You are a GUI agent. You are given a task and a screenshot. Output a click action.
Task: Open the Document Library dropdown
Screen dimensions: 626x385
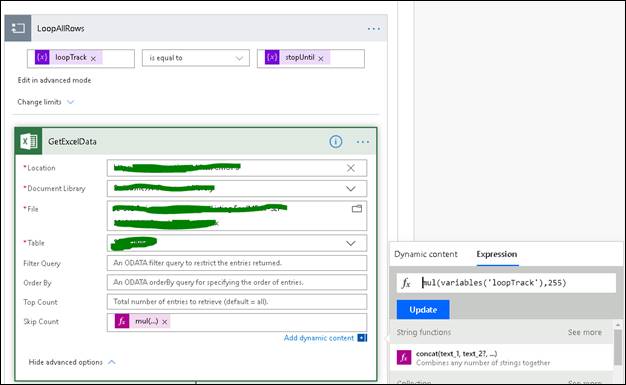click(351, 189)
